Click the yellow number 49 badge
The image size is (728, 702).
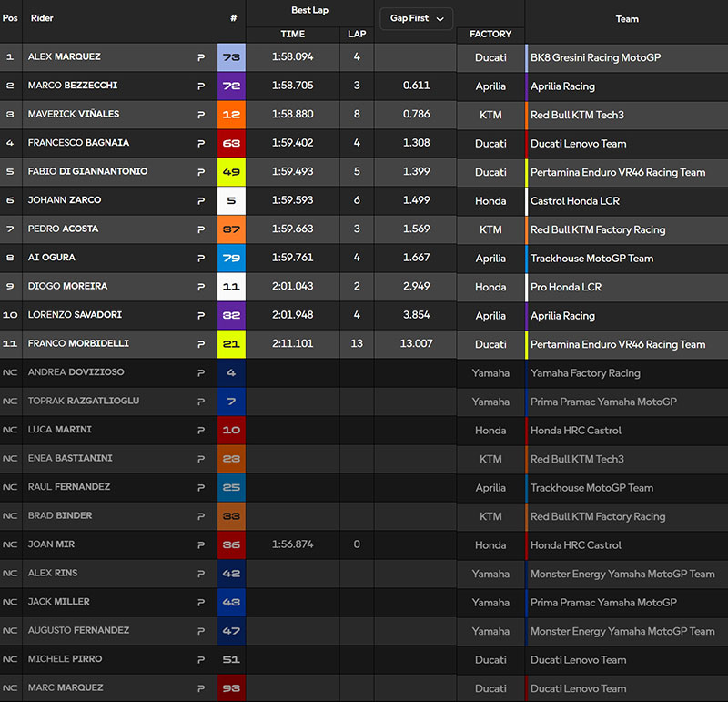231,172
